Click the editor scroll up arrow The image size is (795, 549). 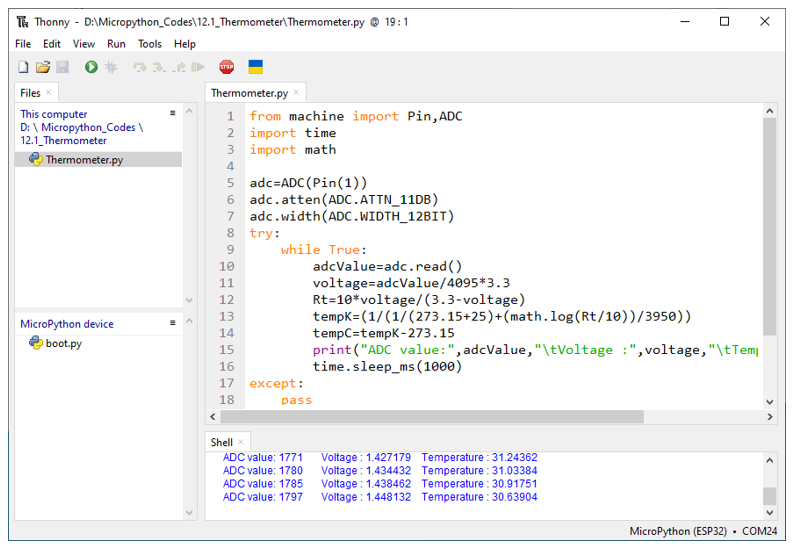pos(770,111)
